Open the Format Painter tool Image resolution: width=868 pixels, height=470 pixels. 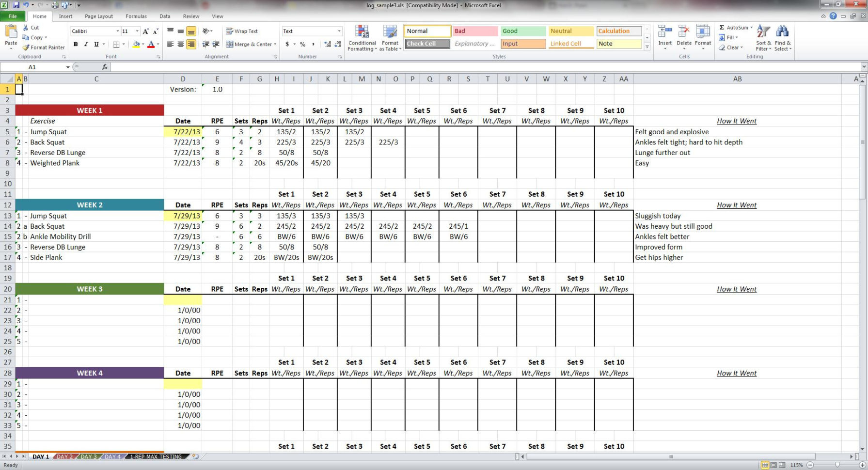[44, 47]
